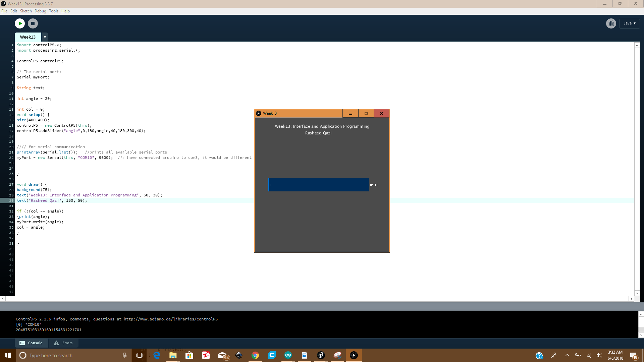The width and height of the screenshot is (644, 362).
Task: Open Google Chrome from taskbar
Action: click(255, 355)
